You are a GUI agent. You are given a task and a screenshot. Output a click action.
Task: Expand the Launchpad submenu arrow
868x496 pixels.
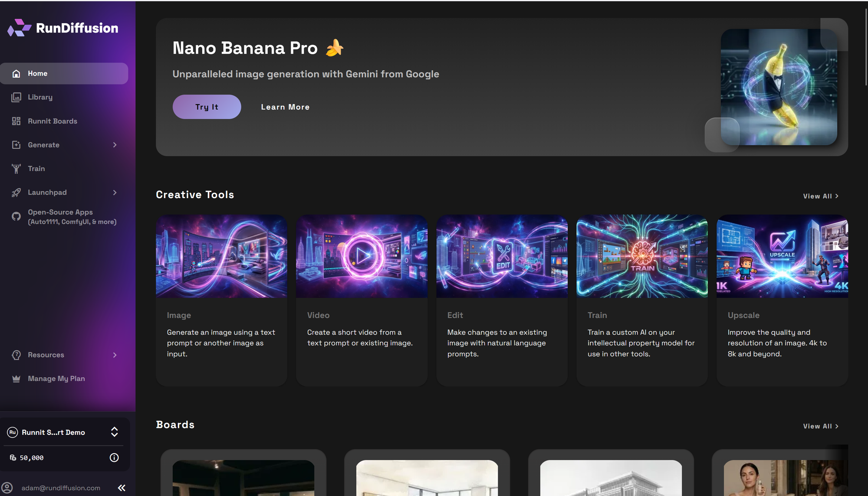click(115, 193)
